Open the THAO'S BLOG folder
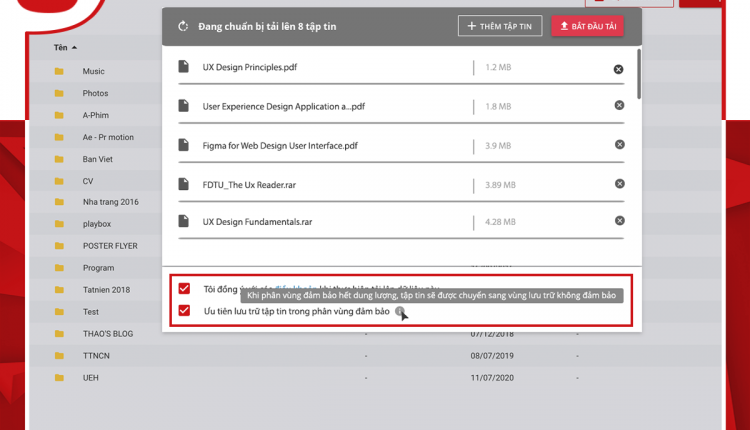This screenshot has height=430, width=750. (x=108, y=334)
